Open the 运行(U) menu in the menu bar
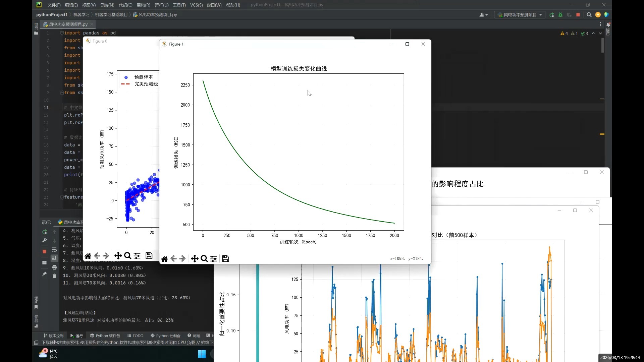The height and width of the screenshot is (362, 644). point(161,5)
